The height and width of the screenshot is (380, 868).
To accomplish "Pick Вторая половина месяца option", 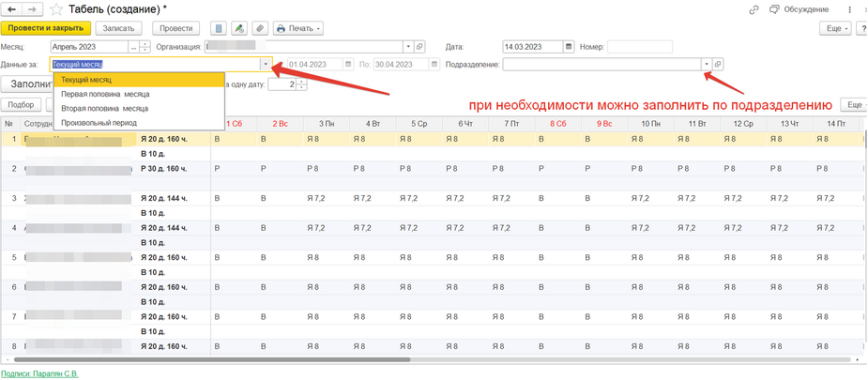I will click(104, 109).
